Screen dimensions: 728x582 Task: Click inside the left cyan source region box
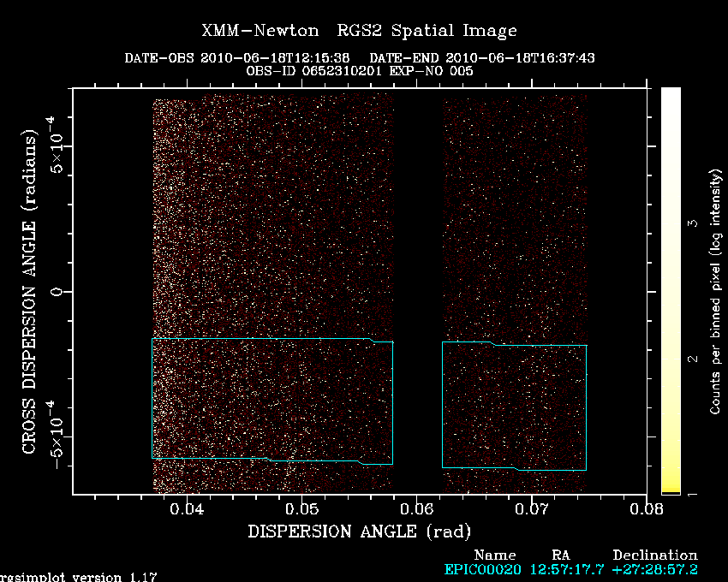[272, 401]
